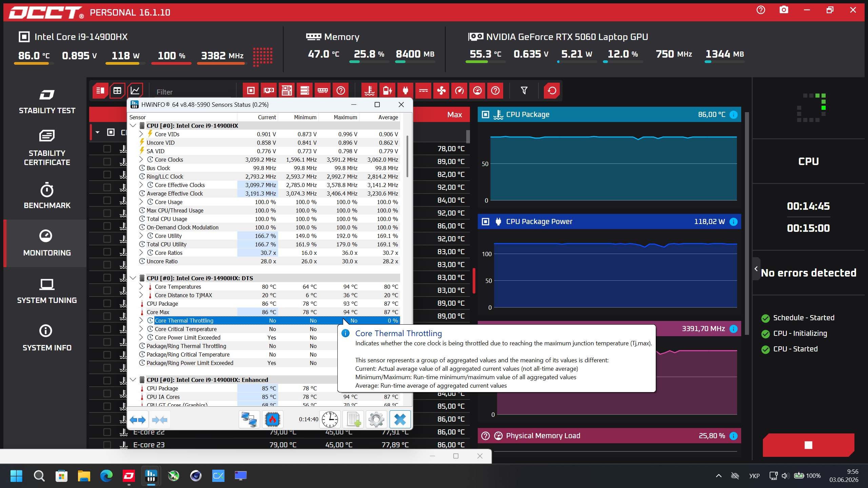Check the box for the 85,00 °C max row
Image resolution: width=868 pixels, height=488 pixels.
[x=107, y=406]
